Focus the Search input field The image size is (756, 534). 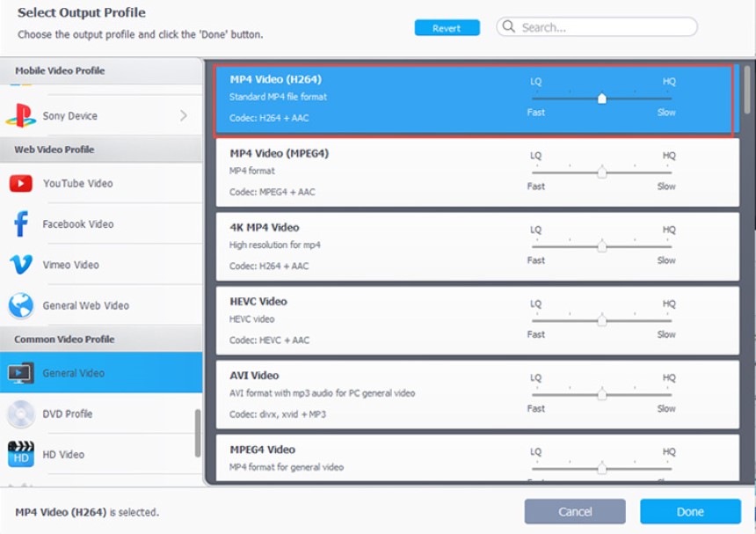597,27
